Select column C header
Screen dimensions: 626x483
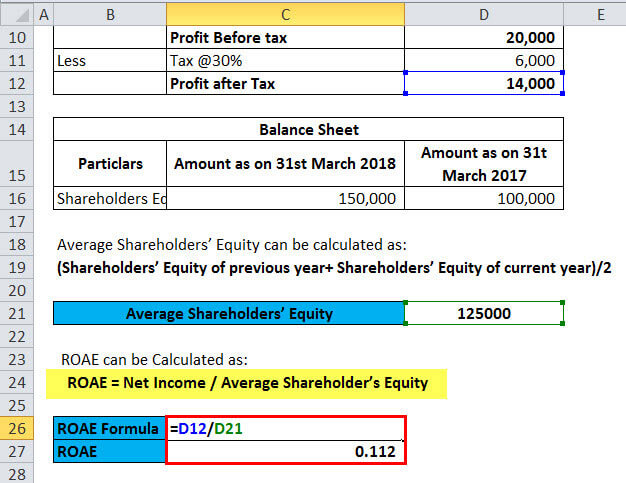pos(285,13)
